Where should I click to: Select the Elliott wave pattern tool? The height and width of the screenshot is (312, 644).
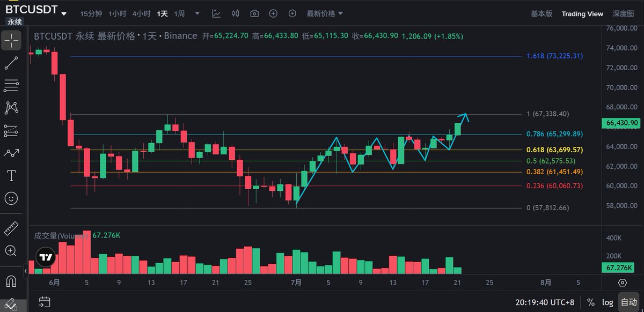click(x=11, y=153)
